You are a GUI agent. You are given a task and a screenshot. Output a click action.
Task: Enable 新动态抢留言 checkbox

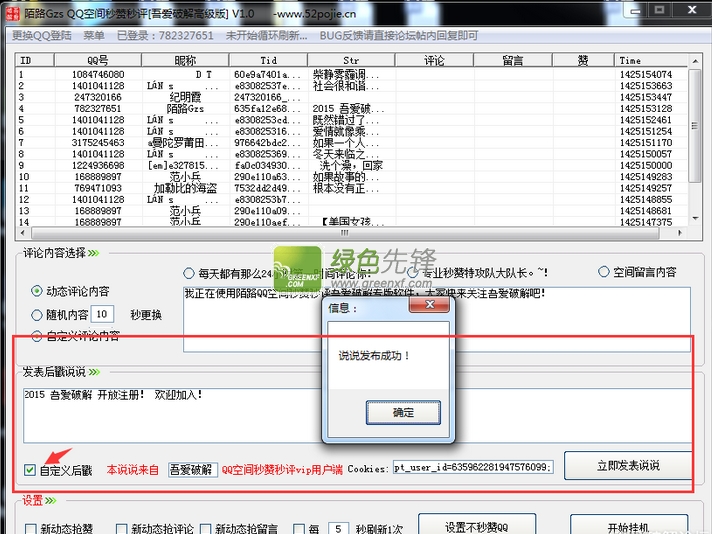[205, 529]
